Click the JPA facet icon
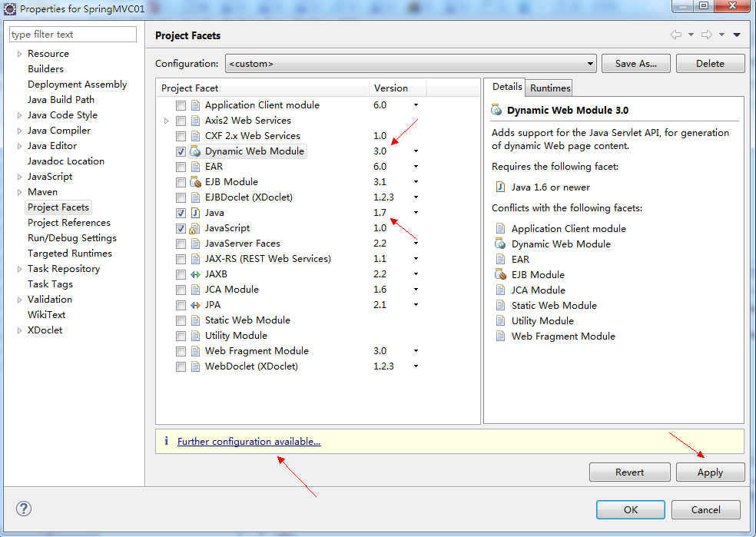This screenshot has width=756, height=537. pos(195,305)
